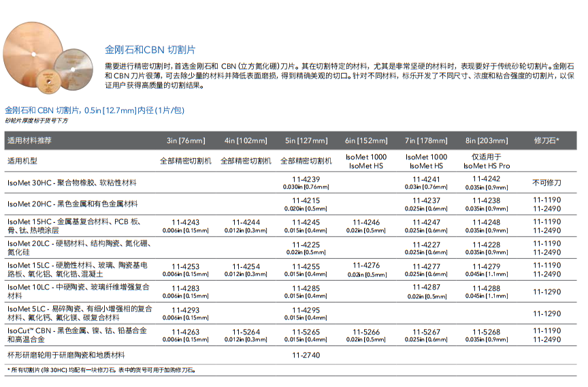Image resolution: width=588 pixels, height=387 pixels.
Task: Click 仅适用于 IsoMet HS Pro cell
Action: tap(486, 161)
